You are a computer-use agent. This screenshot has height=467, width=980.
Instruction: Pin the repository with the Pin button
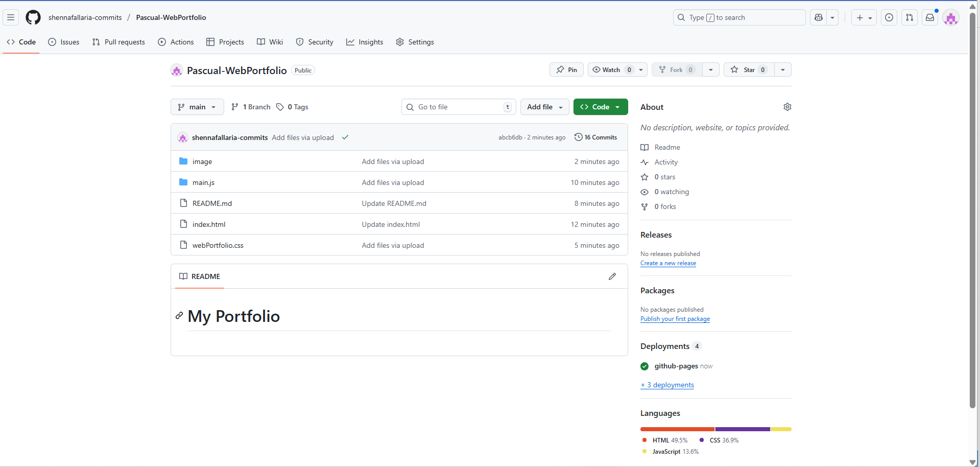coord(566,69)
